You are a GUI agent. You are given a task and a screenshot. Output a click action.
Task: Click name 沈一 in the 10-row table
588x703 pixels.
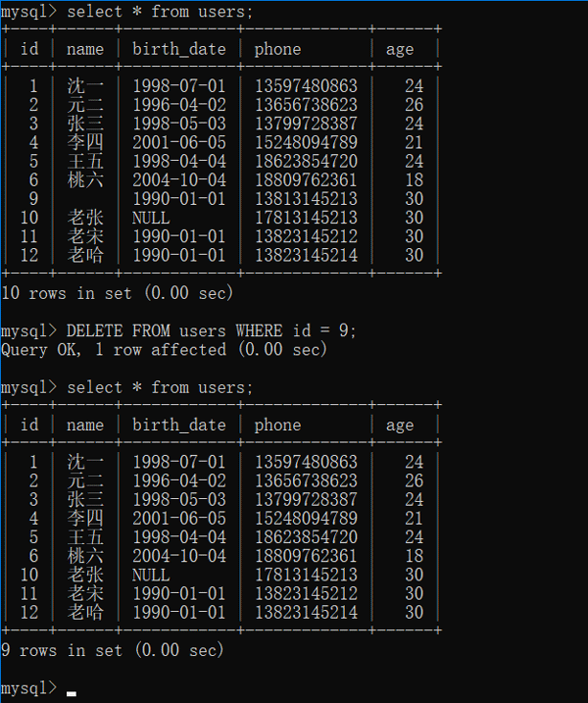(85, 86)
